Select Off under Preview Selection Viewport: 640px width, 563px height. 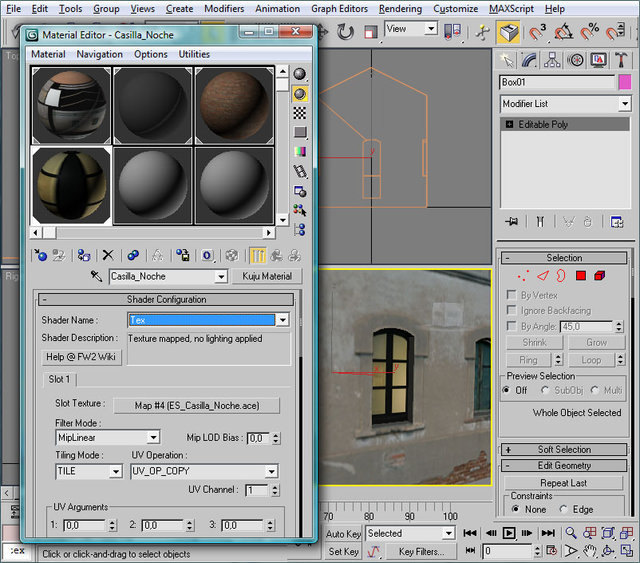point(507,390)
